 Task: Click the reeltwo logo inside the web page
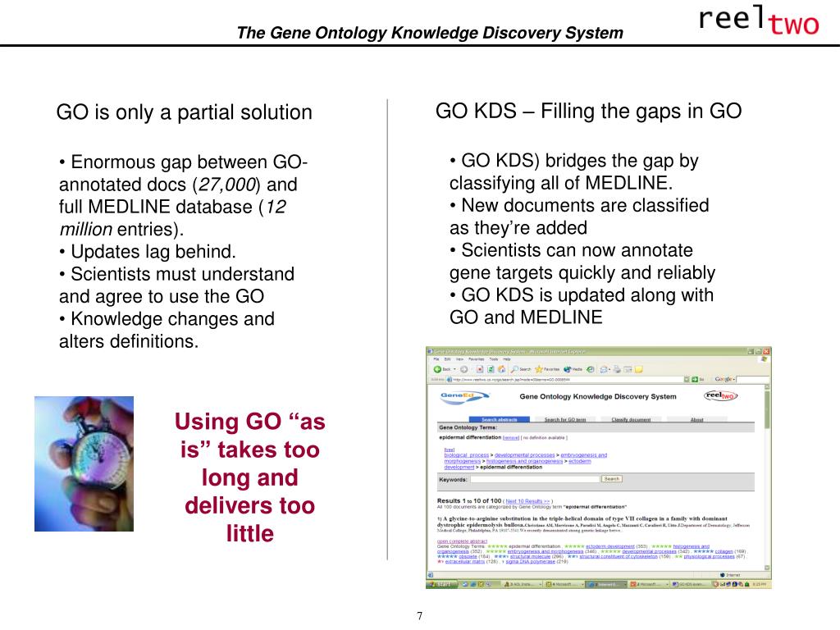click(720, 396)
